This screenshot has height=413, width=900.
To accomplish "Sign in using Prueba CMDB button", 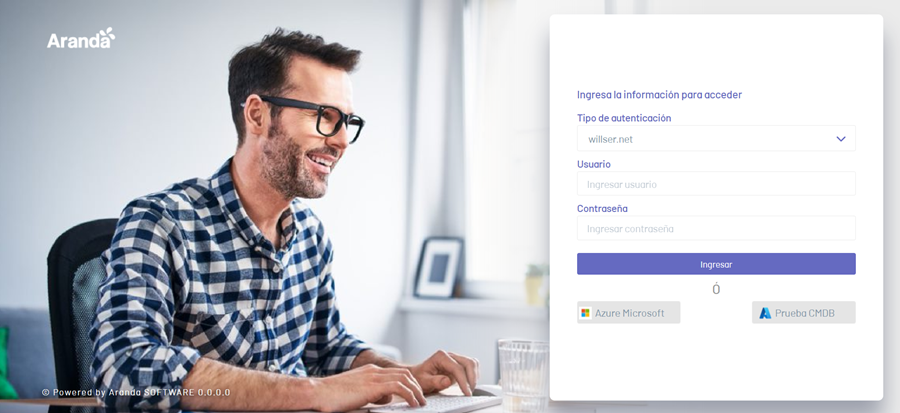I will pyautogui.click(x=804, y=313).
